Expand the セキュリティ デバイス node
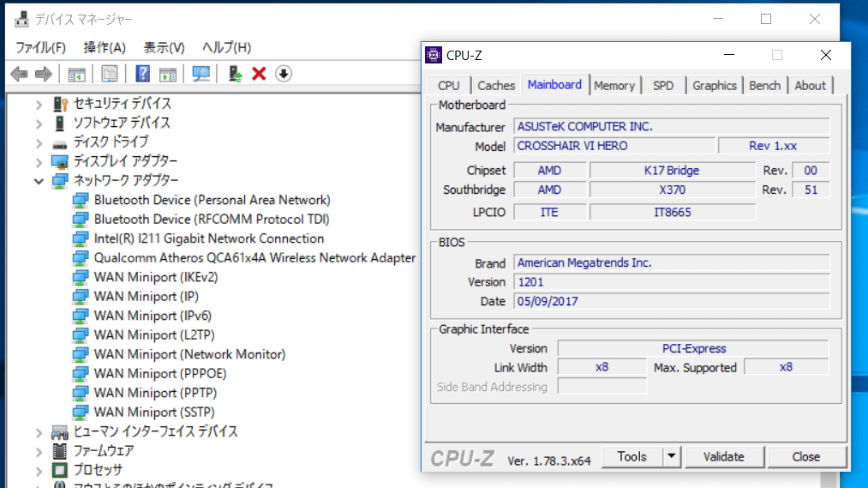The image size is (868, 488). point(39,104)
